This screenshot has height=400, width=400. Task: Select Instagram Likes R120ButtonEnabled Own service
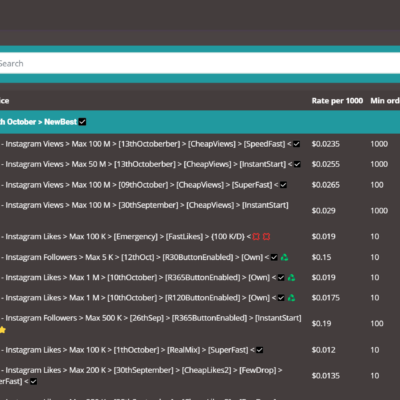pyautogui.click(x=148, y=298)
